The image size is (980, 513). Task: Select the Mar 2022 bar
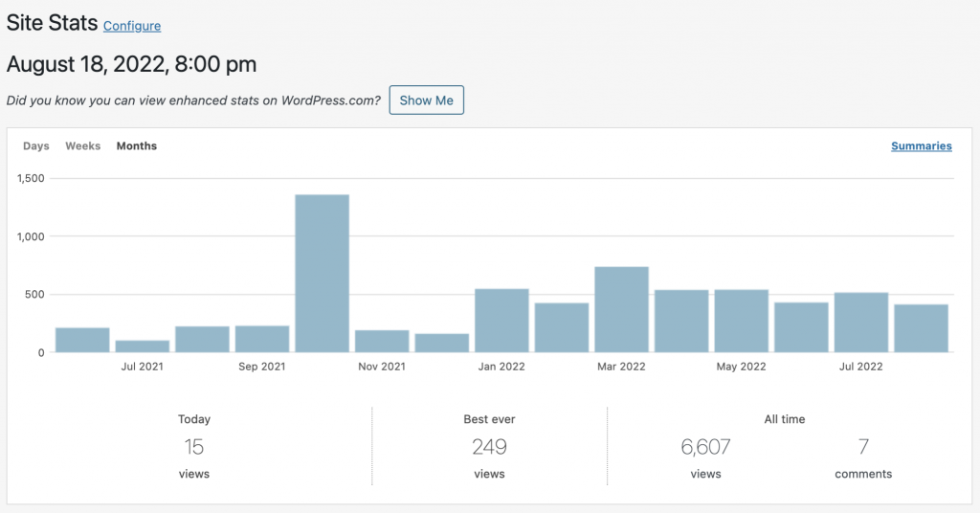[621, 309]
